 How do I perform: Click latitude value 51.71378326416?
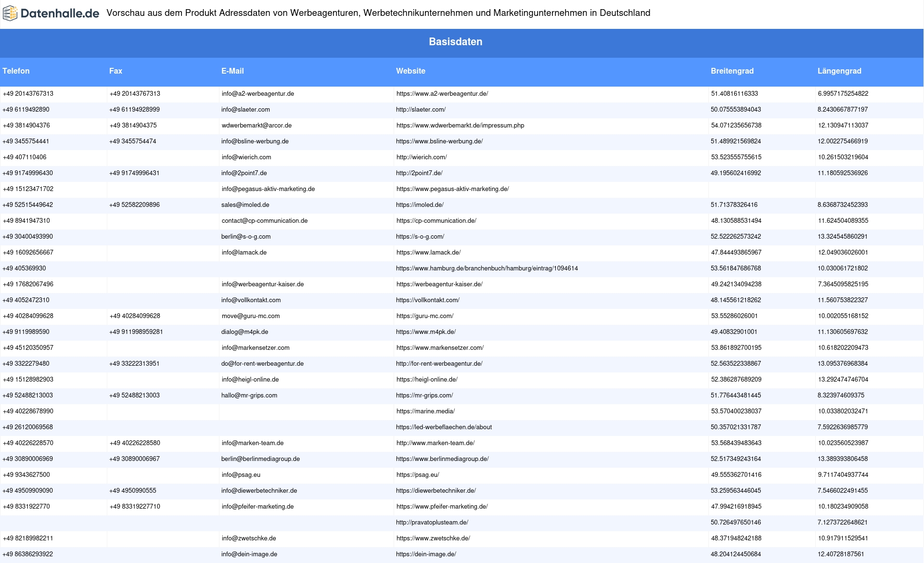click(x=734, y=205)
